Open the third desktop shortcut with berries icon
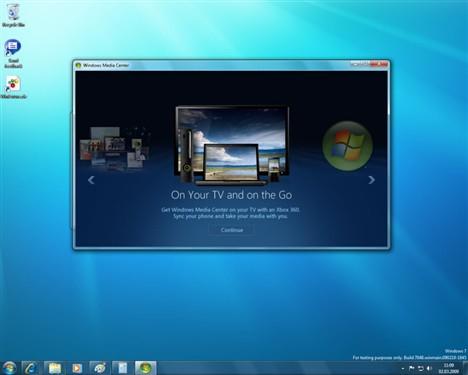 tap(13, 87)
